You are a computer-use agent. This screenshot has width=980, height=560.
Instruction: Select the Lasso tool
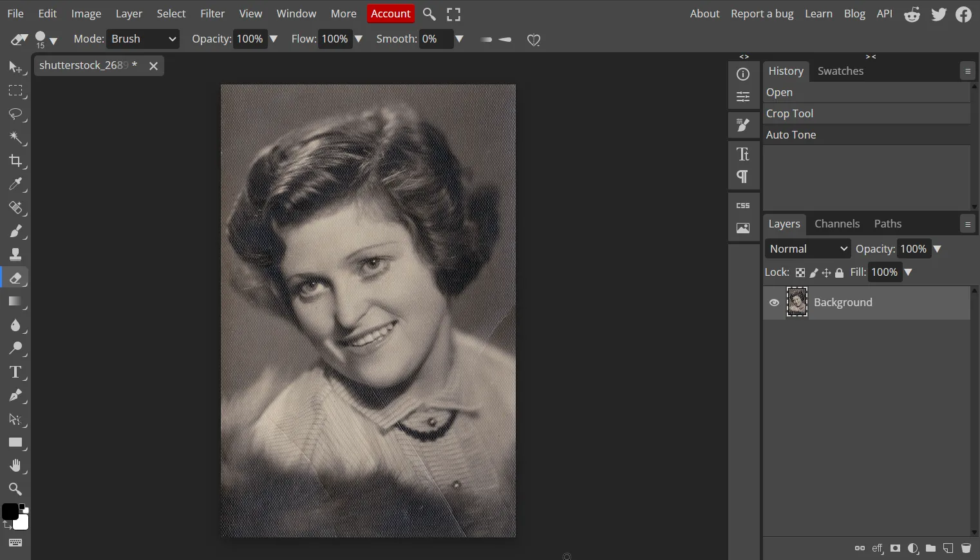point(16,115)
